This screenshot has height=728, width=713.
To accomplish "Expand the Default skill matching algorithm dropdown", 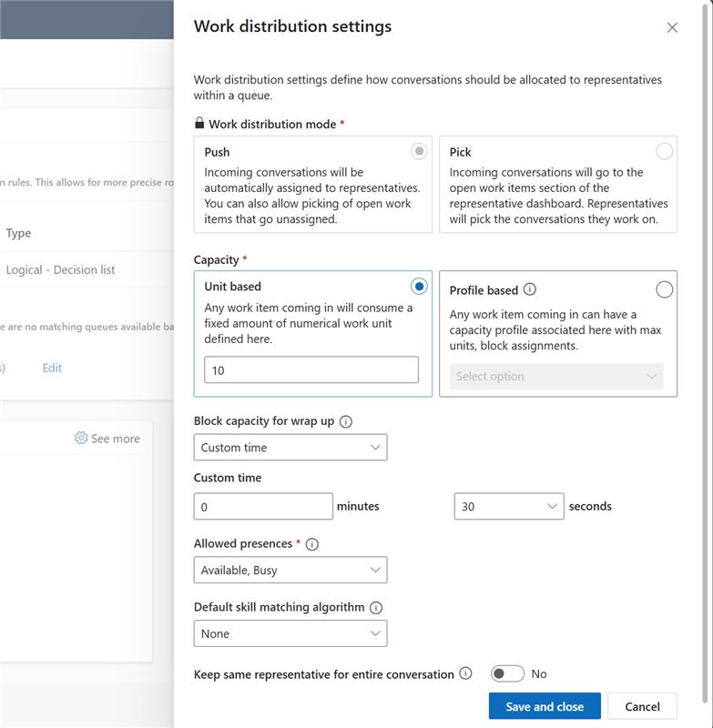I will 290,633.
